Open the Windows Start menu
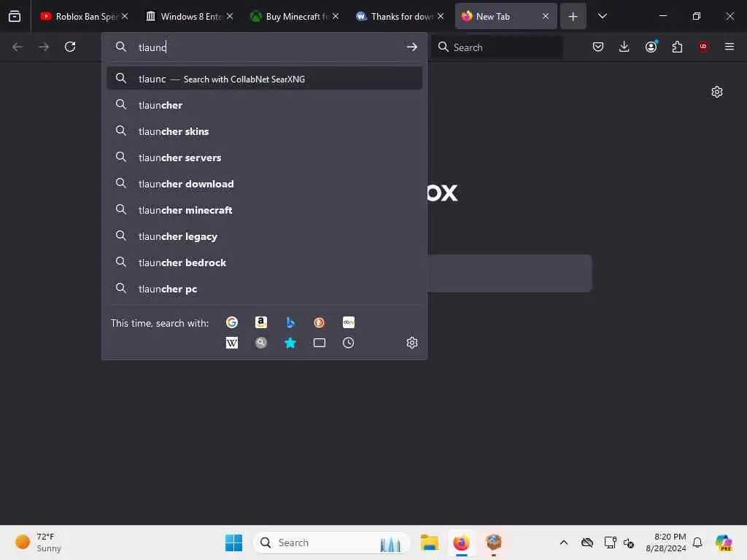747x560 pixels. pos(233,542)
